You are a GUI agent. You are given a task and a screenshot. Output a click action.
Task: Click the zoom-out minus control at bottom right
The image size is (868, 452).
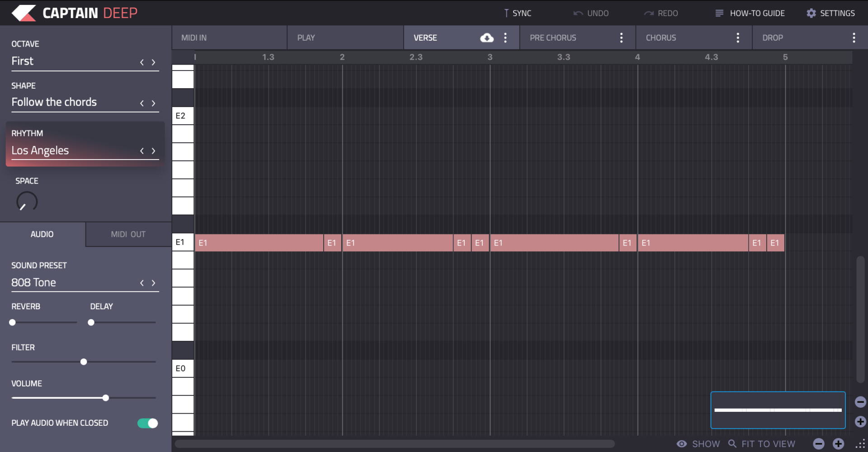819,443
